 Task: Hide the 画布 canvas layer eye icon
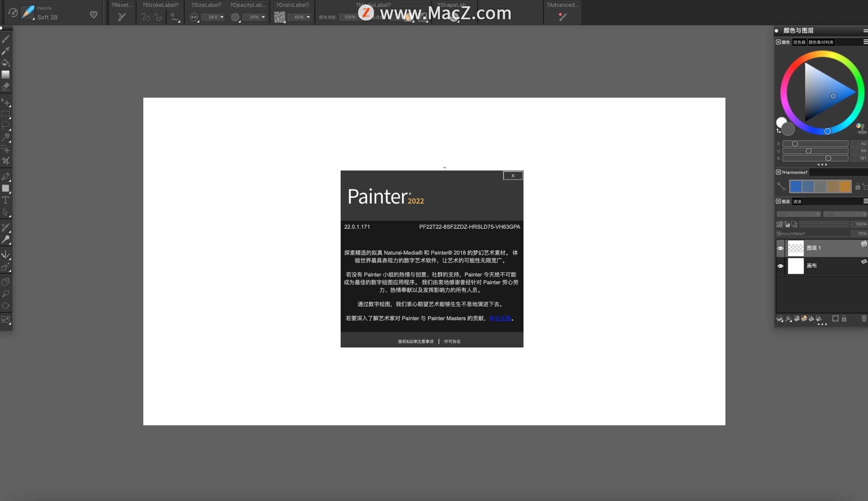coord(780,266)
